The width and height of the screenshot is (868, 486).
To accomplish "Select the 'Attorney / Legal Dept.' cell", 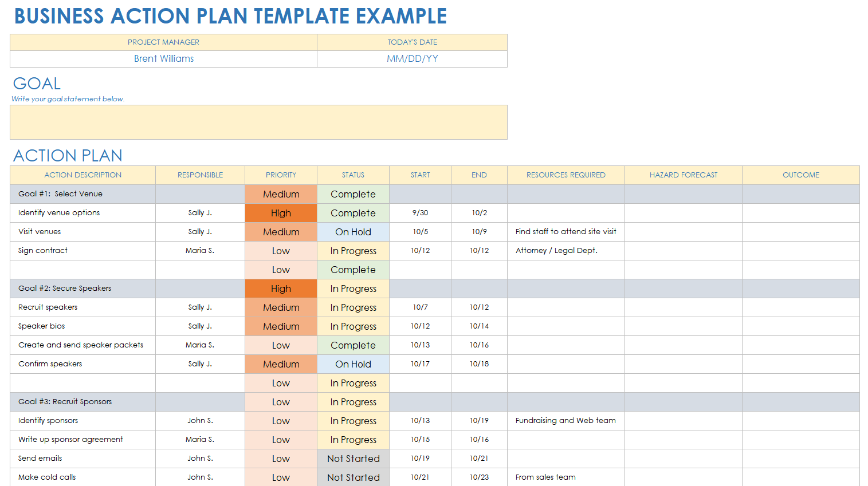I will [x=566, y=251].
